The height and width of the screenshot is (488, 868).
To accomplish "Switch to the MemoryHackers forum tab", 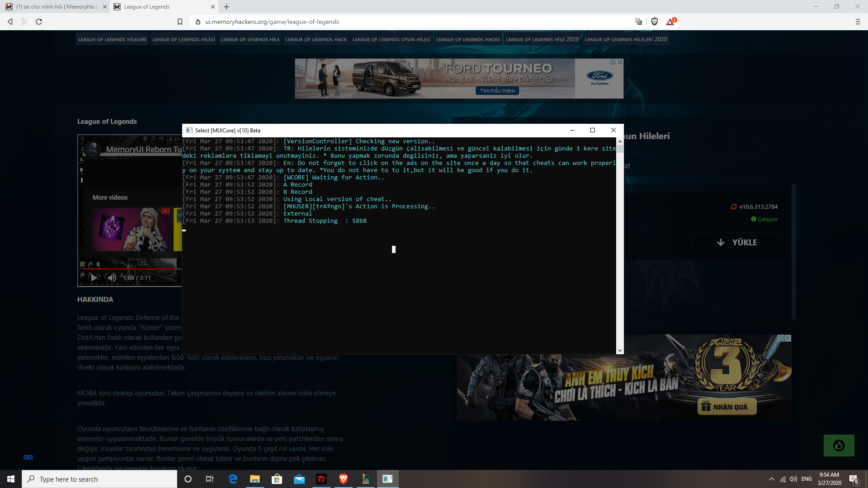I will tap(55, 7).
